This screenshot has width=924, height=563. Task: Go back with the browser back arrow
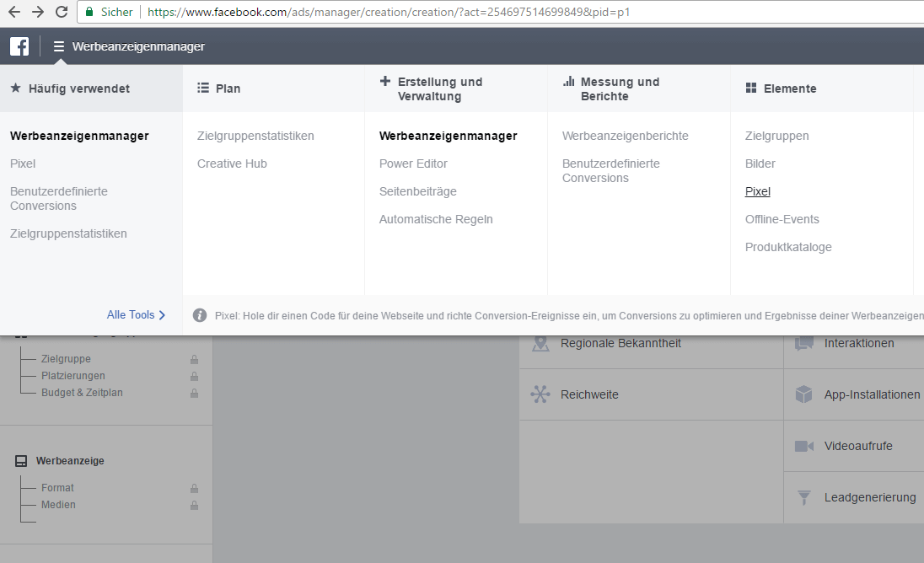point(14,12)
